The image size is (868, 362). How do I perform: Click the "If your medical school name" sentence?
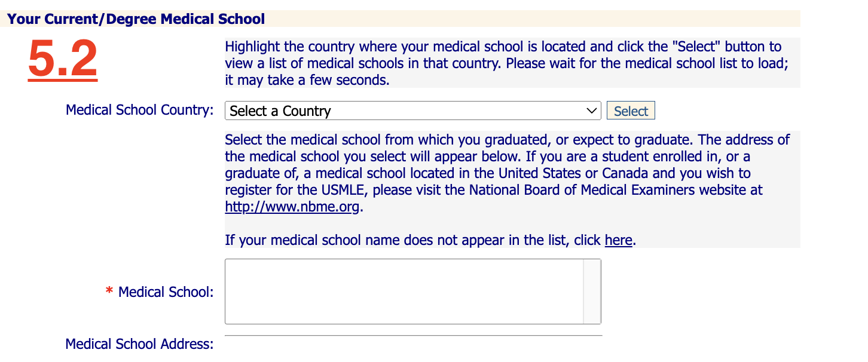430,240
